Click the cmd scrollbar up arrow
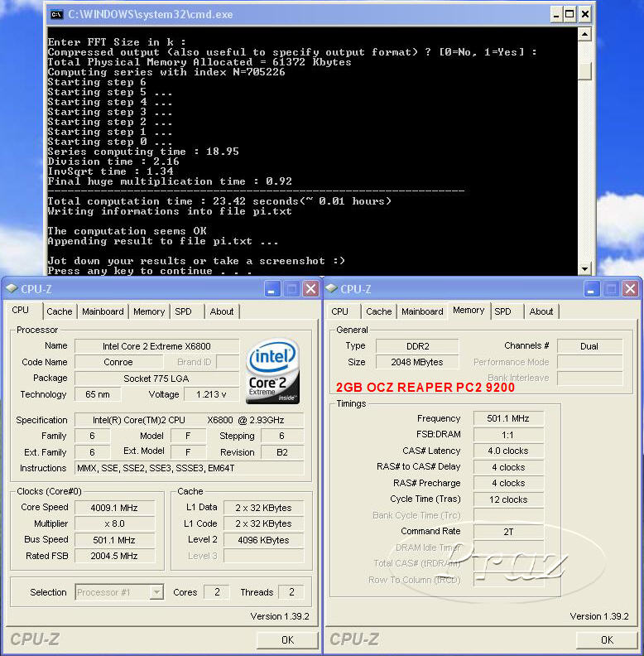Image resolution: width=644 pixels, height=656 pixels. click(584, 34)
